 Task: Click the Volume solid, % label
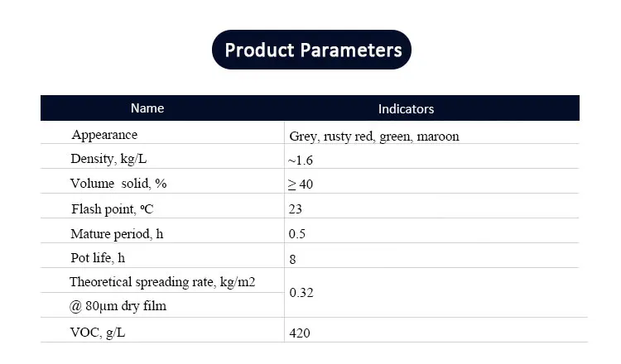coord(118,184)
